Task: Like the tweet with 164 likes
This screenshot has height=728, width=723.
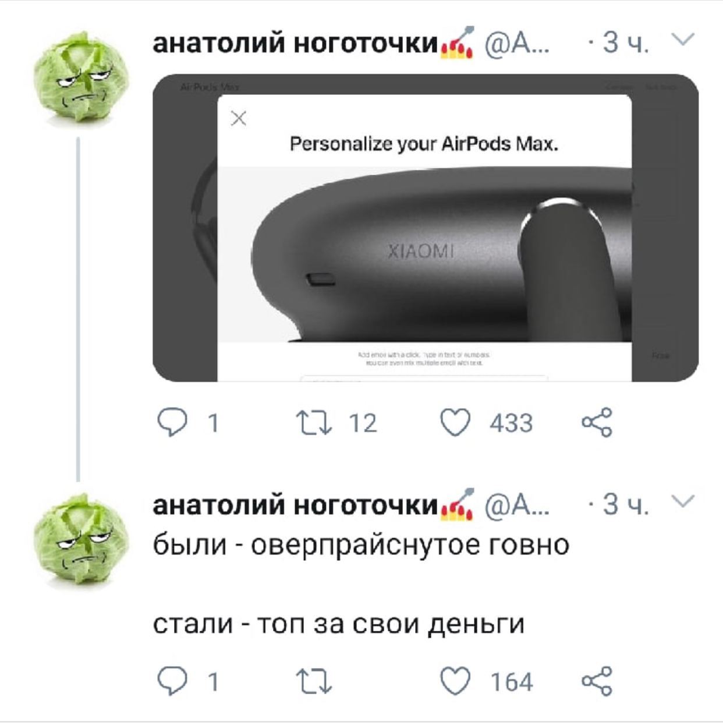Action: [455, 681]
